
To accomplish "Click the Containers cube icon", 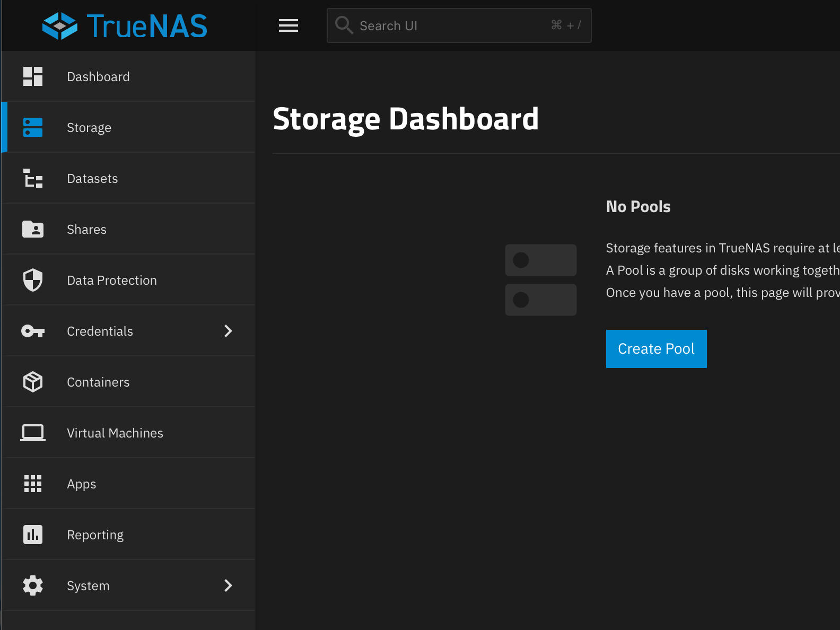I will [x=33, y=382].
